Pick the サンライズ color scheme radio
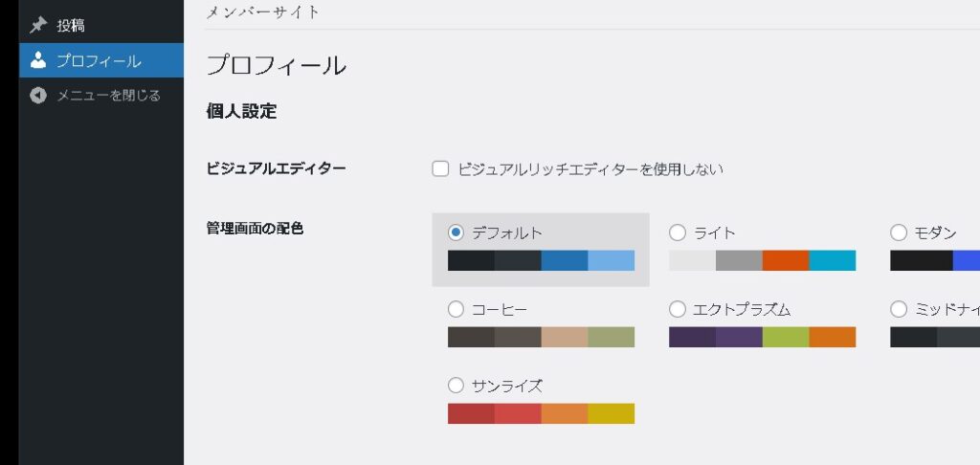Screen dimensions: 980x465 (x=457, y=386)
